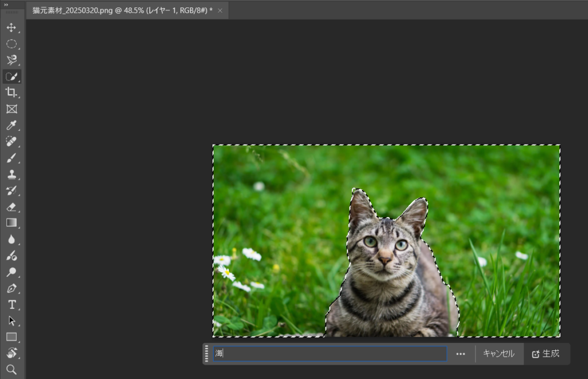Switch to the 猫元素材_20250320.png document tab

coord(122,10)
